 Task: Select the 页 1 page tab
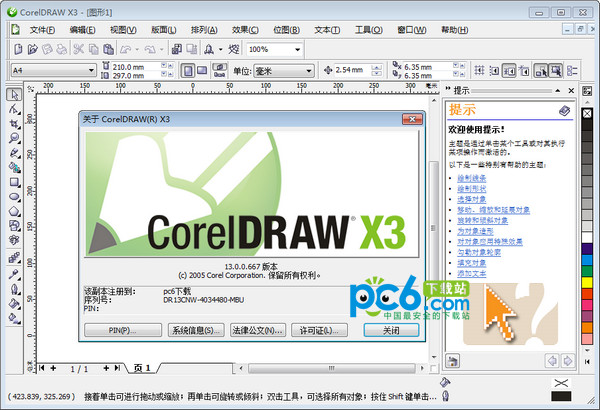pyautogui.click(x=142, y=368)
